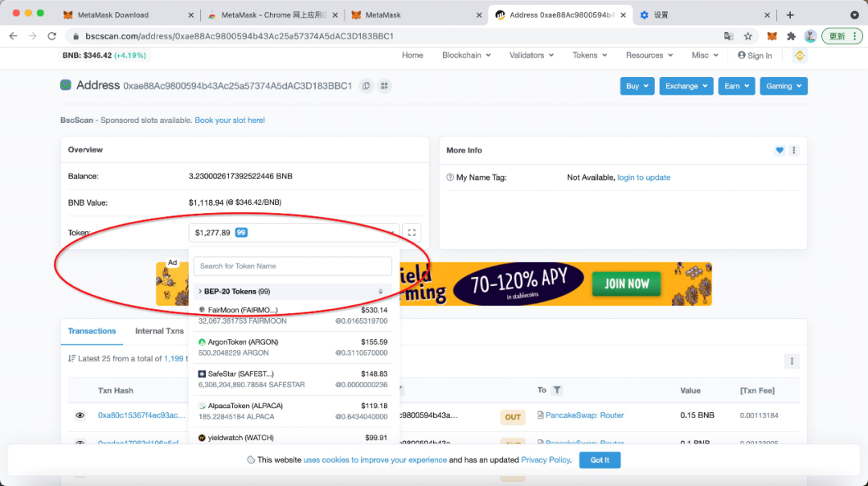Reload the page
868x486 pixels.
click(52, 36)
